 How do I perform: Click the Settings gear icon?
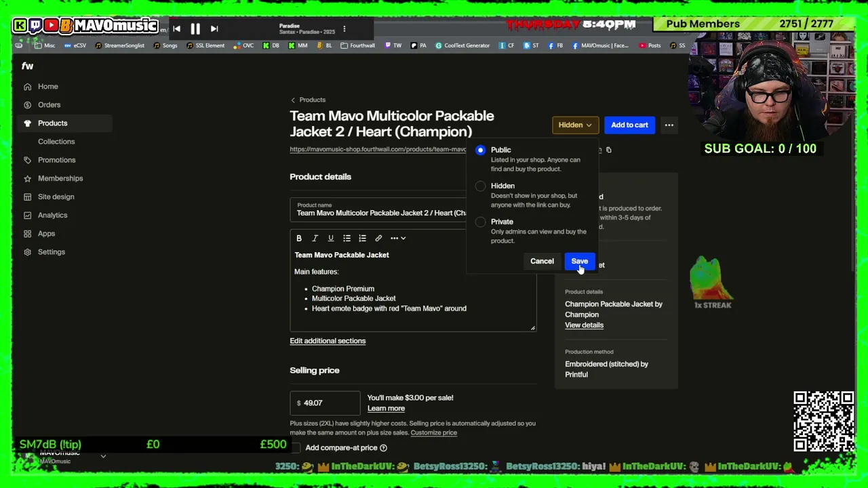point(27,251)
